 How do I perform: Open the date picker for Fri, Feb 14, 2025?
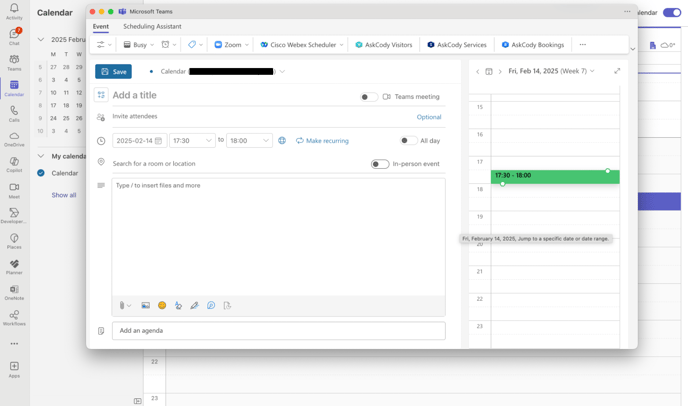(x=551, y=71)
